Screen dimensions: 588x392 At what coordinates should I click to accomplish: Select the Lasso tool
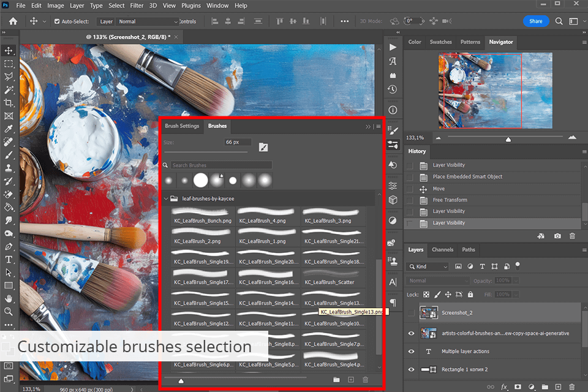click(8, 77)
